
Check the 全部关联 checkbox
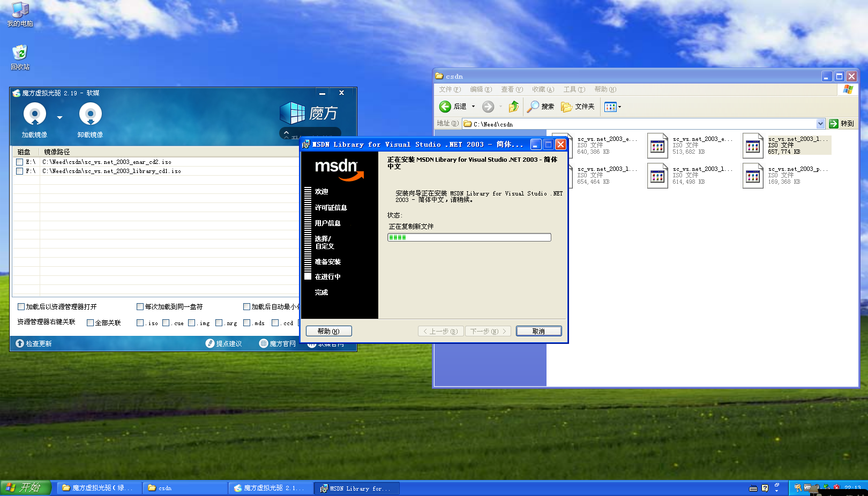[90, 322]
